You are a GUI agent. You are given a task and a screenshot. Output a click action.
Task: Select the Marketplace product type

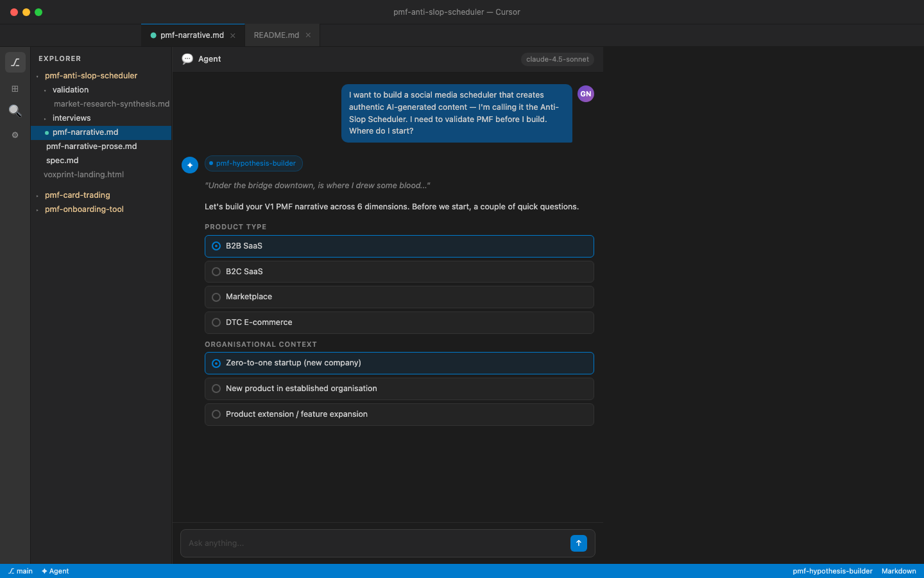coord(399,297)
